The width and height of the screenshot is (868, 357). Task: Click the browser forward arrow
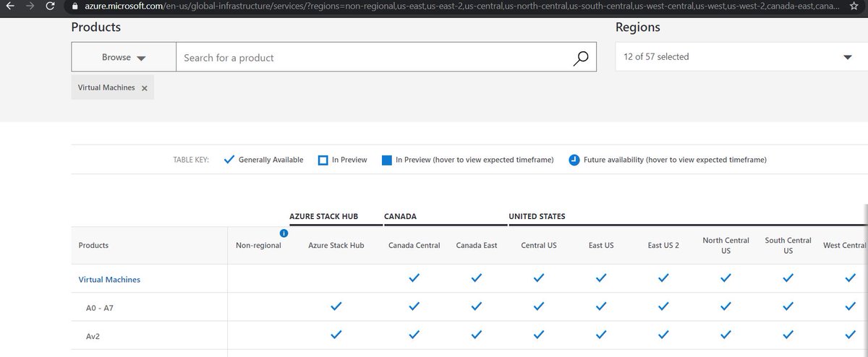pyautogui.click(x=29, y=6)
